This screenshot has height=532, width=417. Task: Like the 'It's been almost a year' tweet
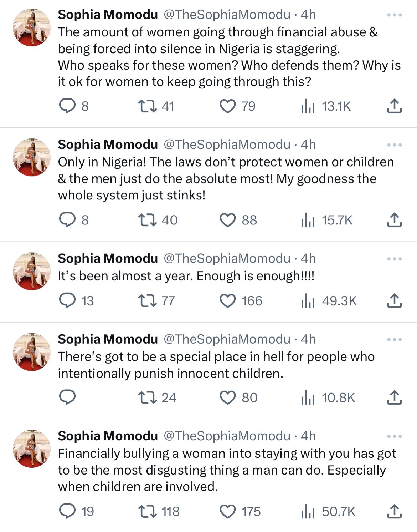tap(228, 301)
